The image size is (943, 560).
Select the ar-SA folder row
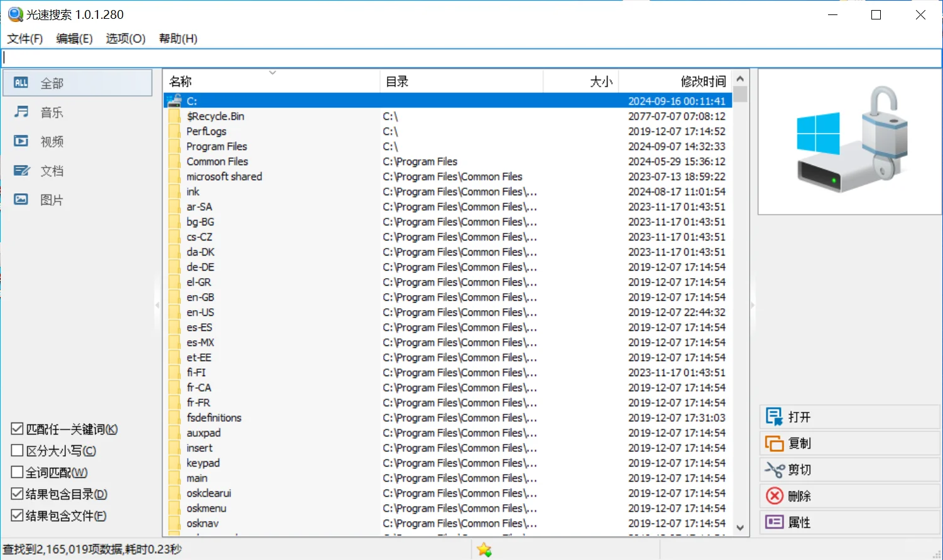(448, 207)
